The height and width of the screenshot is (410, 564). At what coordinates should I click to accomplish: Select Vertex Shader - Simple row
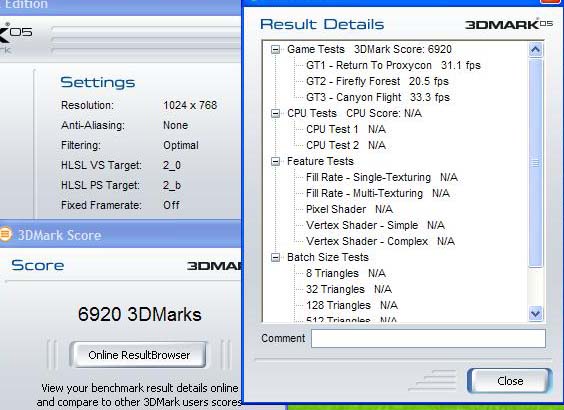tap(375, 226)
